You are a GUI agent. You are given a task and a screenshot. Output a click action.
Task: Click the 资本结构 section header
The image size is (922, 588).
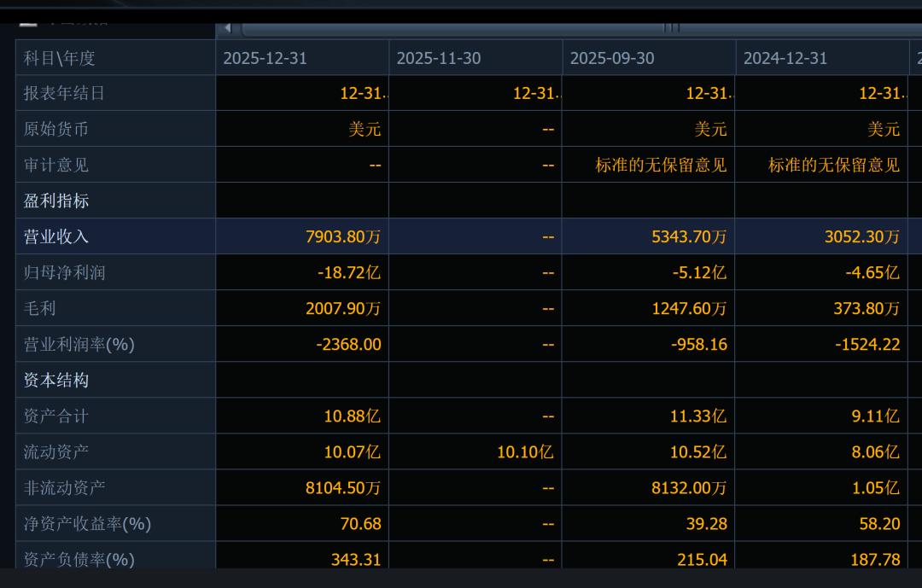(56, 381)
